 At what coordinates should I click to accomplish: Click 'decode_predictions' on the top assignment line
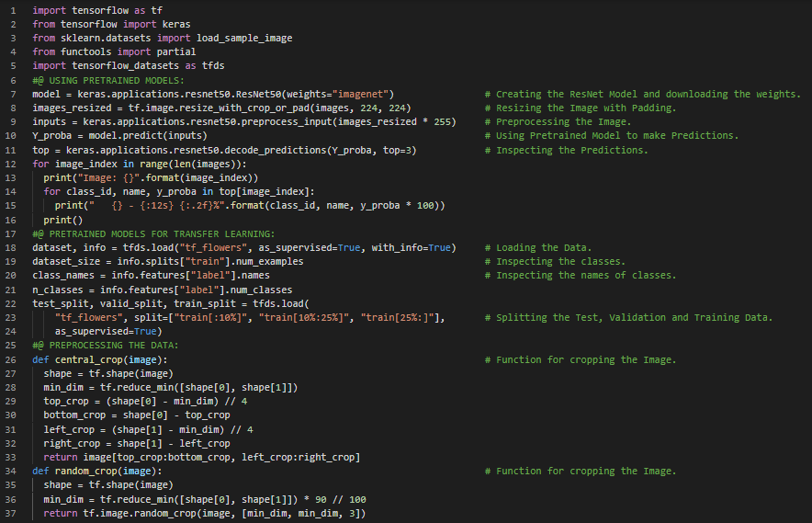[292, 150]
